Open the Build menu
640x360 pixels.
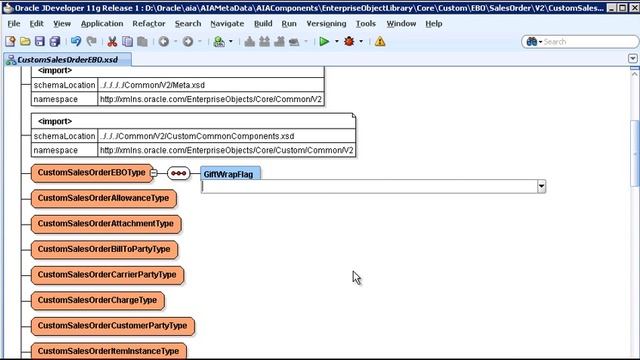pos(263,24)
